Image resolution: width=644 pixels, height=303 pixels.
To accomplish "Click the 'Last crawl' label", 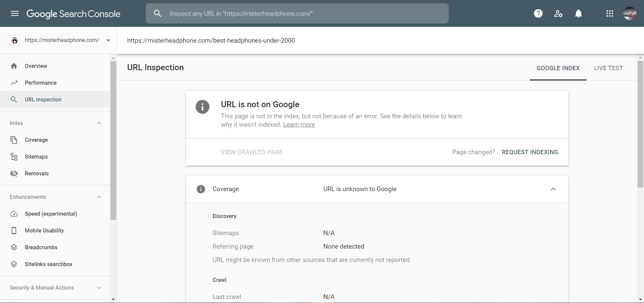I will coord(227,297).
